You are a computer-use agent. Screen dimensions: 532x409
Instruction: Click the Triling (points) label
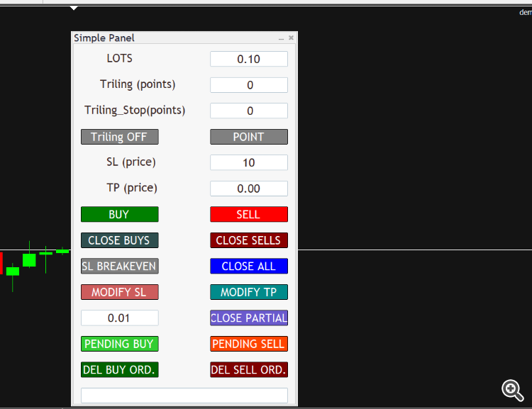coord(138,84)
